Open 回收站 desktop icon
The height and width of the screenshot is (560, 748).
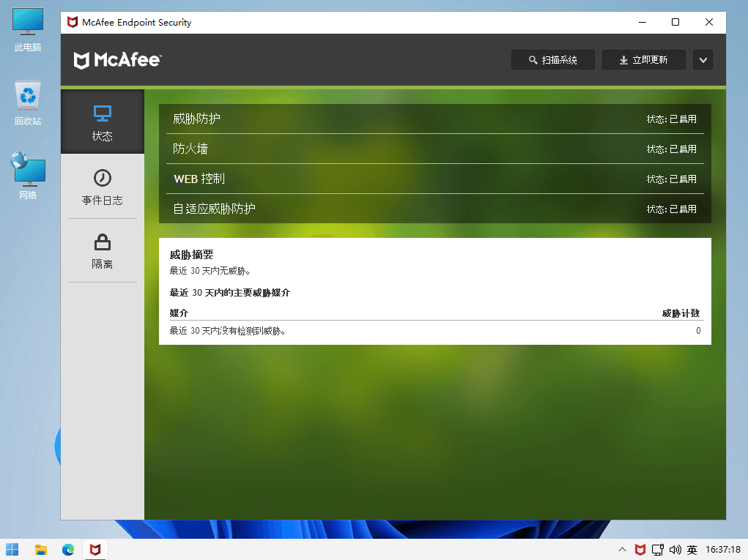coord(28,103)
